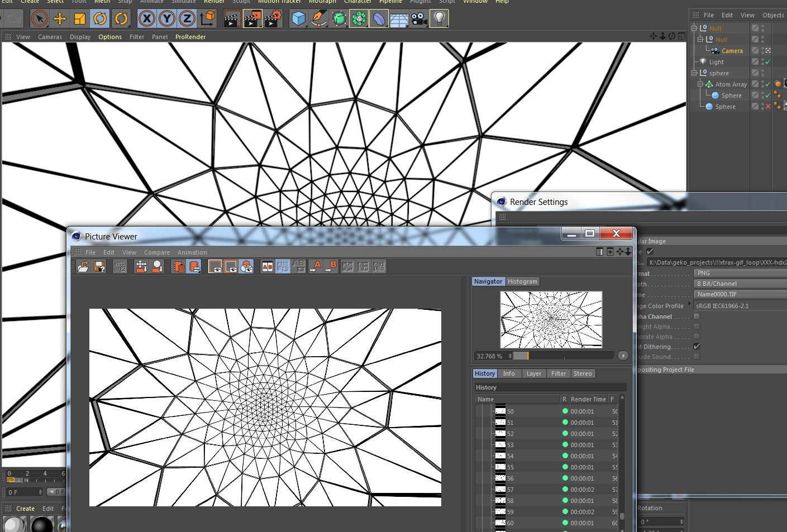
Task: Activate the Scale tool
Action: [x=80, y=19]
